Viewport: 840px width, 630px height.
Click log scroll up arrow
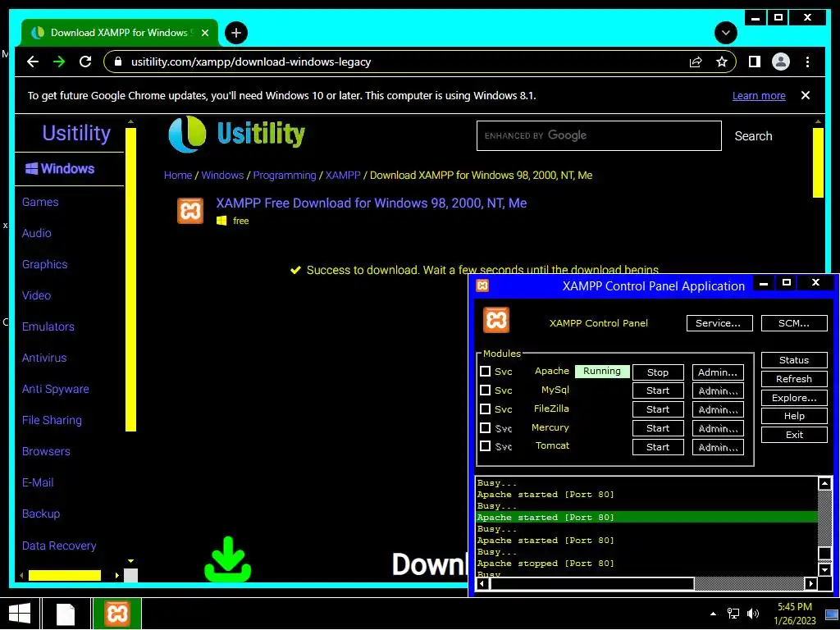(x=824, y=484)
